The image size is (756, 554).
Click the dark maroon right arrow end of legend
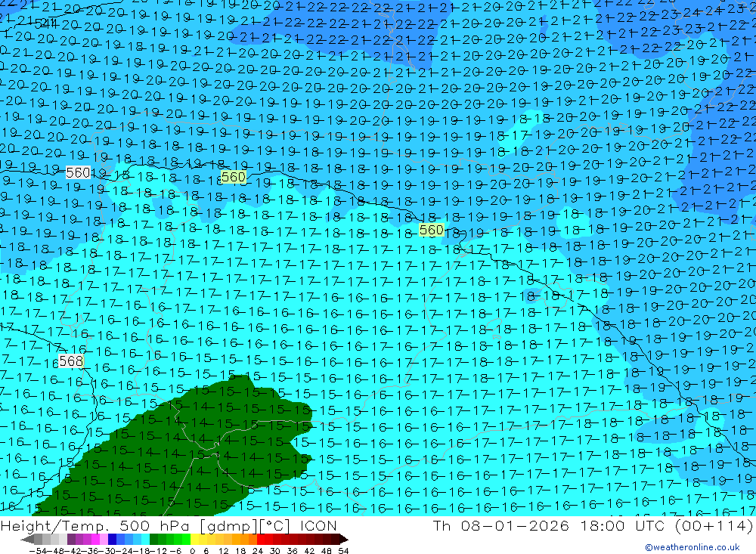pyautogui.click(x=342, y=539)
